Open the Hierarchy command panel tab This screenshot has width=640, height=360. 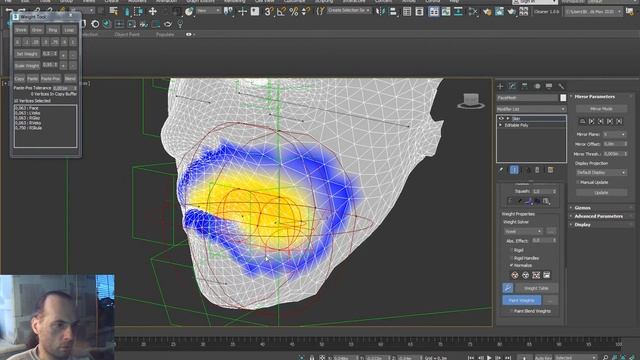[525, 86]
